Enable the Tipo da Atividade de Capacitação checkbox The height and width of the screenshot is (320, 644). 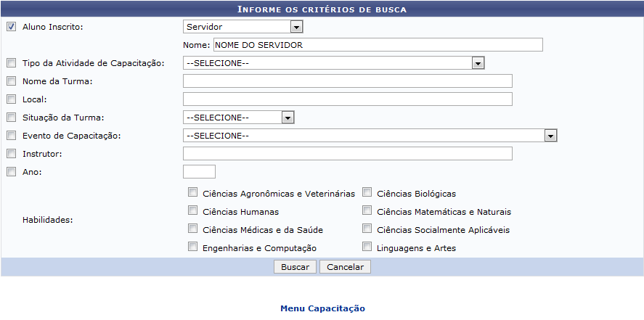[12, 63]
